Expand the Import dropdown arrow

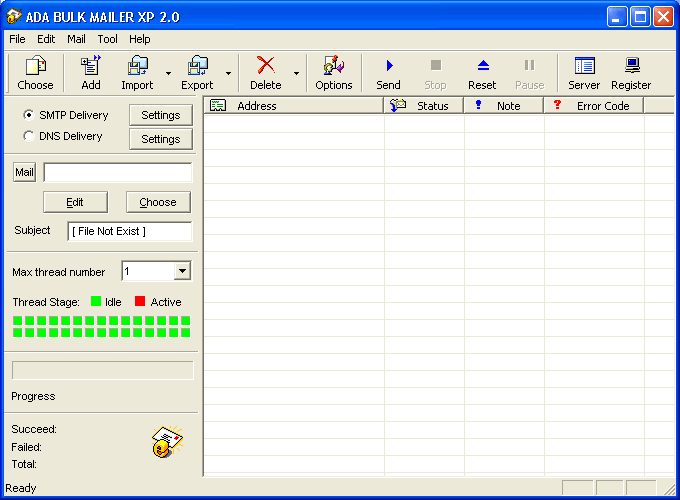[x=168, y=73]
